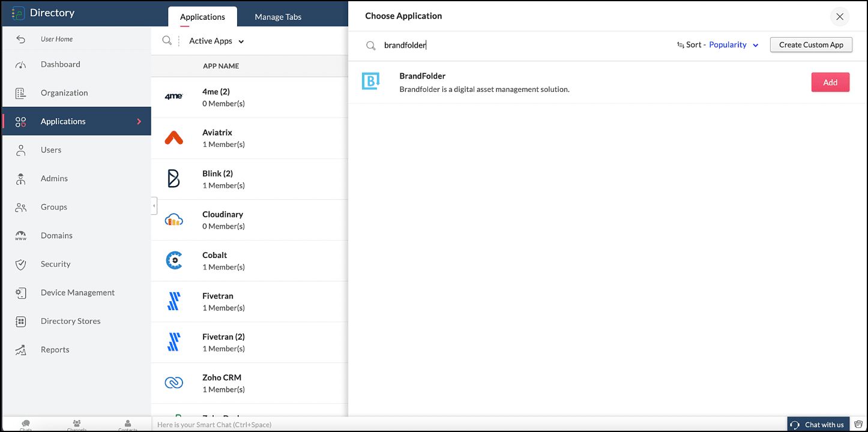868x432 pixels.
Task: Open the Reports chart icon
Action: point(20,350)
